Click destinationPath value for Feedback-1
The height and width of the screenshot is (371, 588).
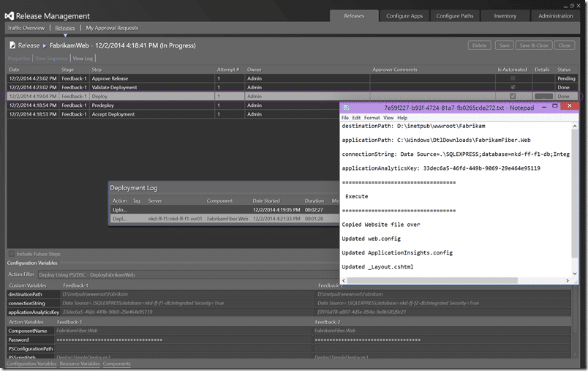(x=186, y=294)
